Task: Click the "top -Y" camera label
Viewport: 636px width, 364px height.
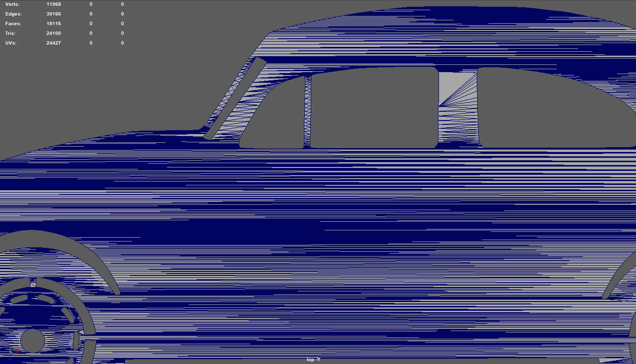Action: 313,360
